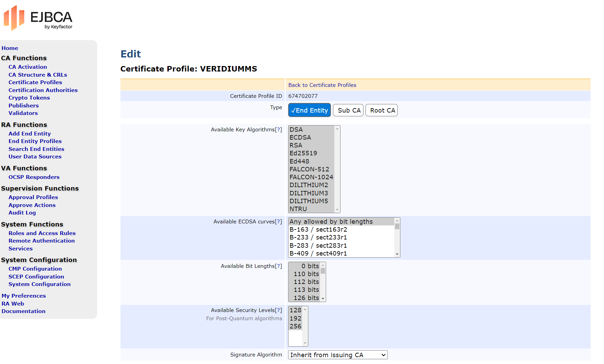This screenshot has width=604, height=364.
Task: Open the Signature Algorithm dropdown
Action: click(337, 355)
